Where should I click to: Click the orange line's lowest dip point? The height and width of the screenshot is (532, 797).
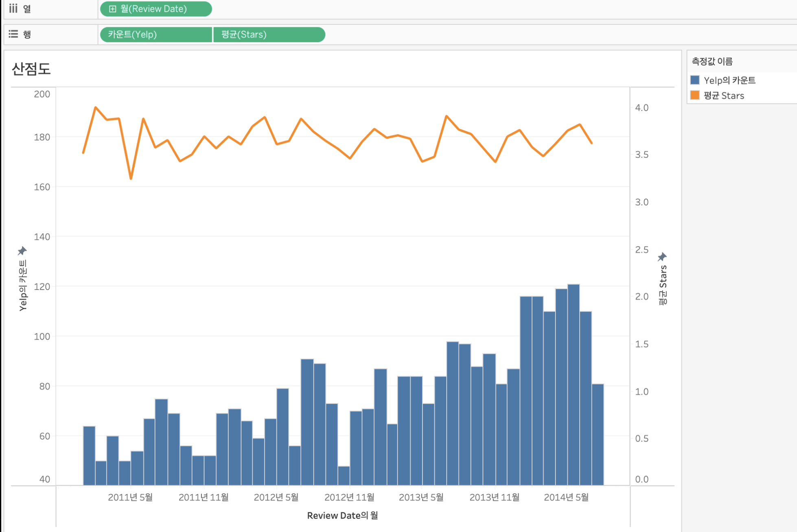(131, 178)
